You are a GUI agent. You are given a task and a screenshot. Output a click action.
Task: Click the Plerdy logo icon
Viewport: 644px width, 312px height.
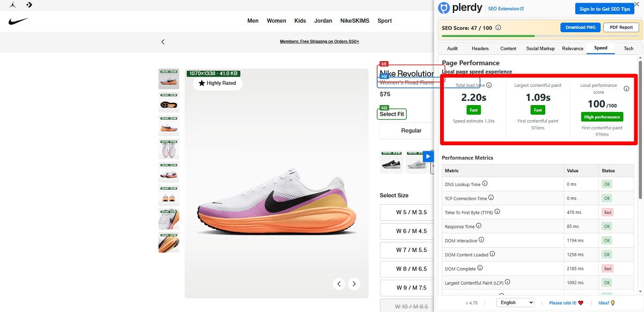click(444, 8)
